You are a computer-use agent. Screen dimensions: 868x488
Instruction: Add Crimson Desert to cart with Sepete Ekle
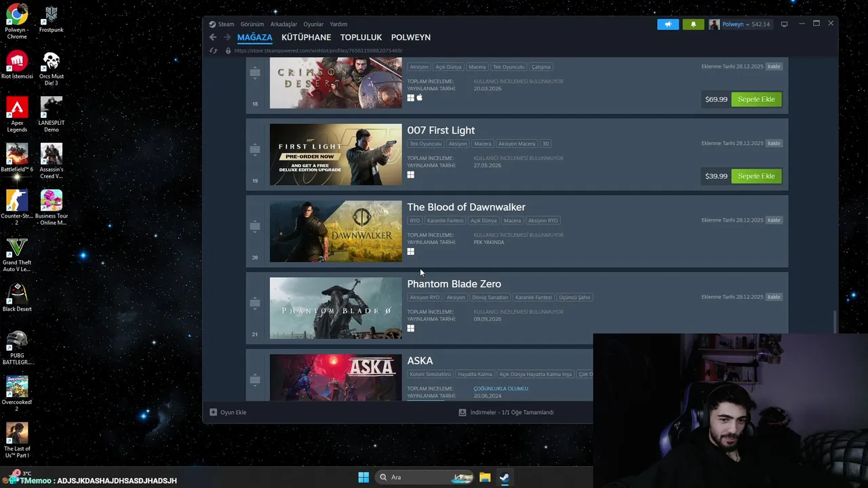coord(756,99)
